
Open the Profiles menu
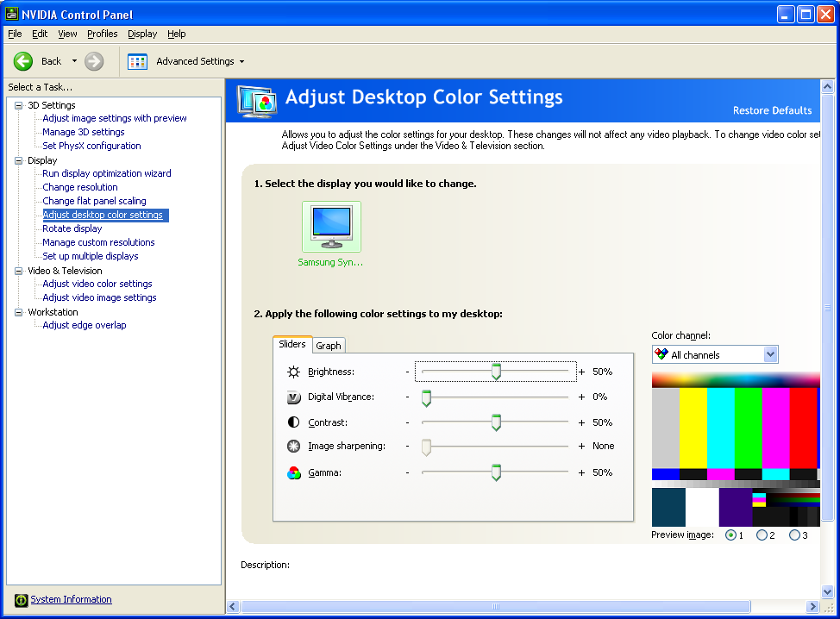(x=103, y=34)
